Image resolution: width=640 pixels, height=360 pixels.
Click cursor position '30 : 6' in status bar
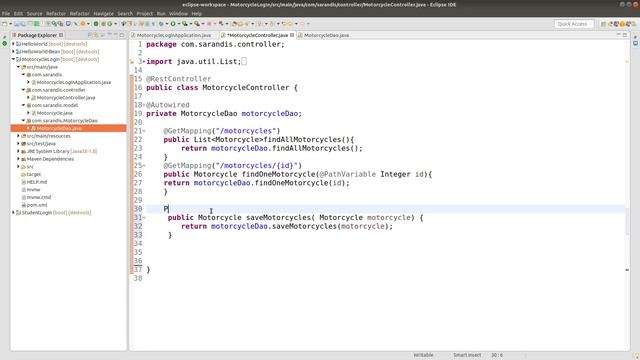(497, 355)
